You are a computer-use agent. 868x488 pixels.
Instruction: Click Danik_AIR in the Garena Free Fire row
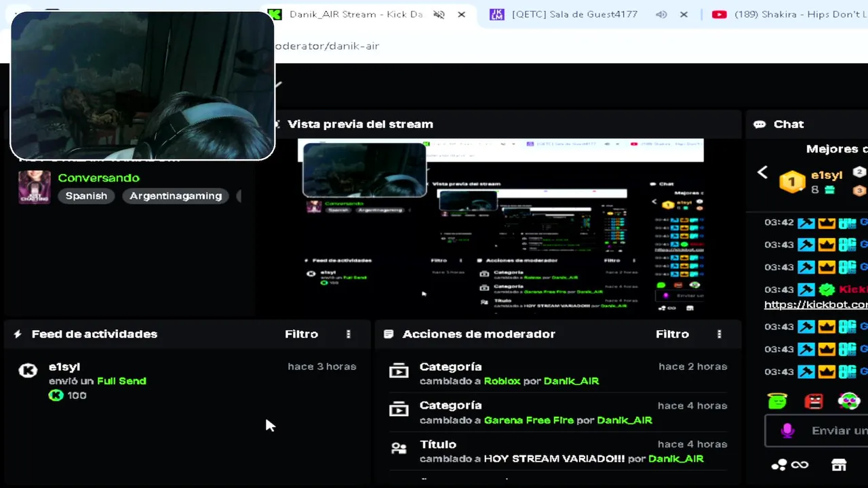pyautogui.click(x=625, y=420)
